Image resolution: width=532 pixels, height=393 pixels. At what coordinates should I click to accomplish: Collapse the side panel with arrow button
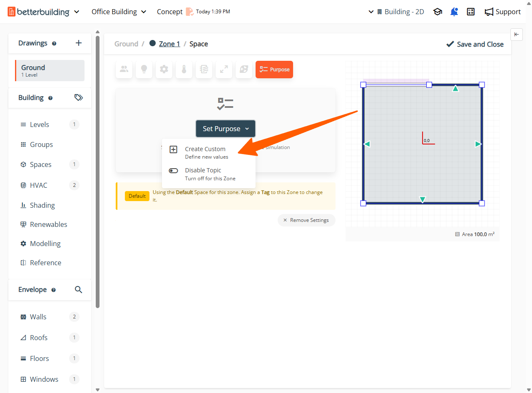coord(516,35)
